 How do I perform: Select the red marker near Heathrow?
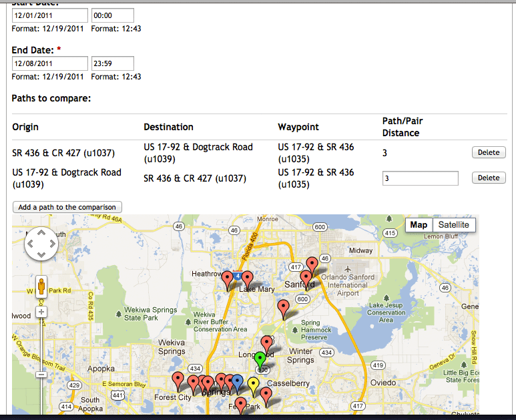point(228,278)
